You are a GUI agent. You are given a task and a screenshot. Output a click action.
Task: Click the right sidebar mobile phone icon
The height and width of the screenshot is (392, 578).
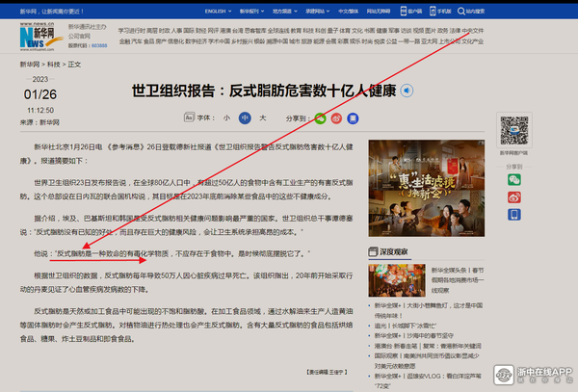pos(513,214)
